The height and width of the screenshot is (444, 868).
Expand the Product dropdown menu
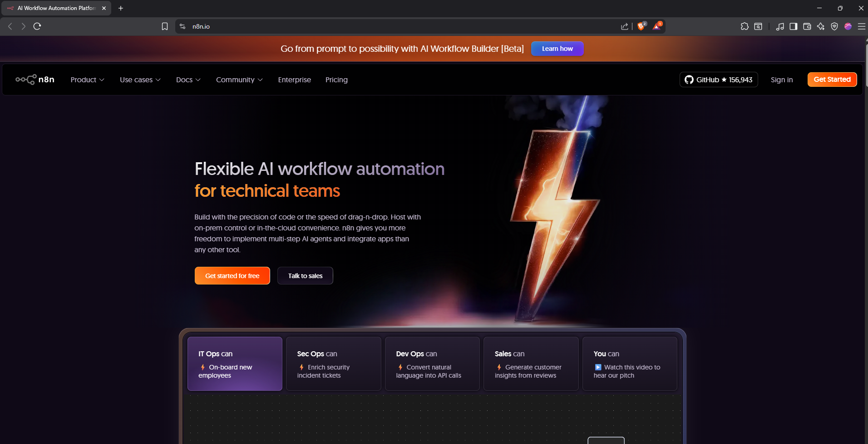(87, 80)
